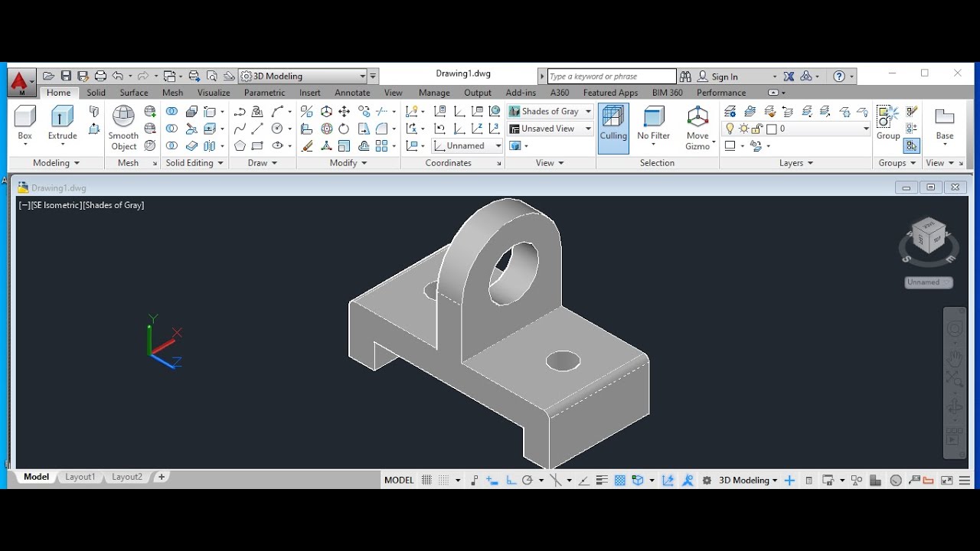Click the Smooth Object mesh tool
The width and height of the screenshot is (980, 551).
tap(123, 127)
